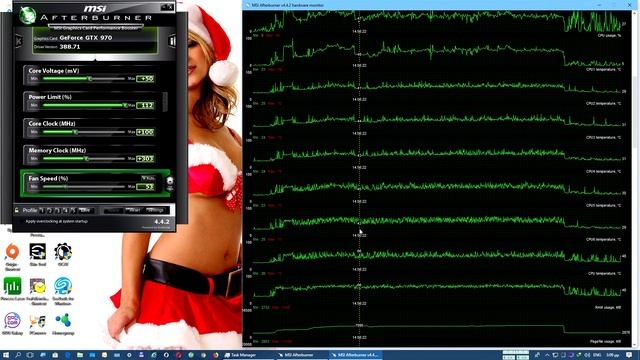Toggle the Fan Speed Auto button
Screen dimensions: 640x360
tap(148, 178)
